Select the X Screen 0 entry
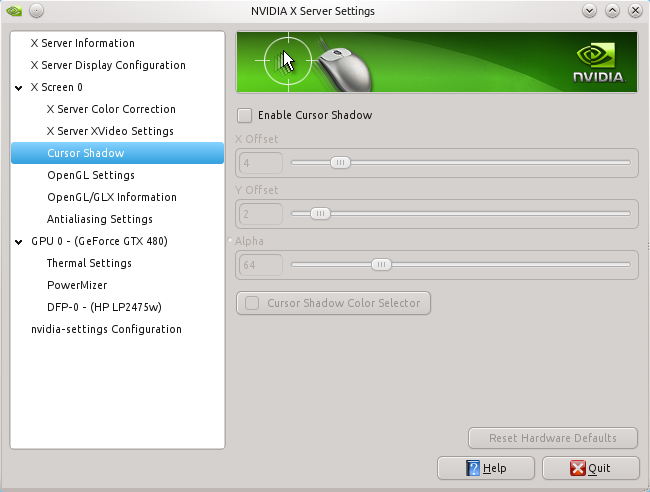The width and height of the screenshot is (650, 492). (x=56, y=87)
